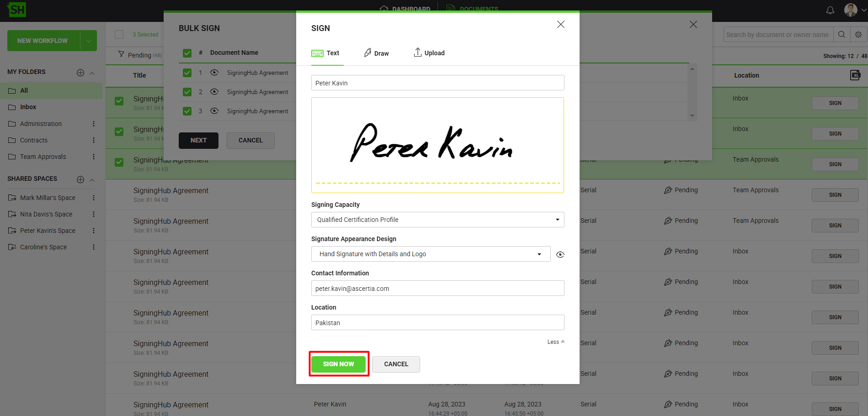Click the notifications bell icon
Viewport: 868px width, 416px height.
point(830,10)
